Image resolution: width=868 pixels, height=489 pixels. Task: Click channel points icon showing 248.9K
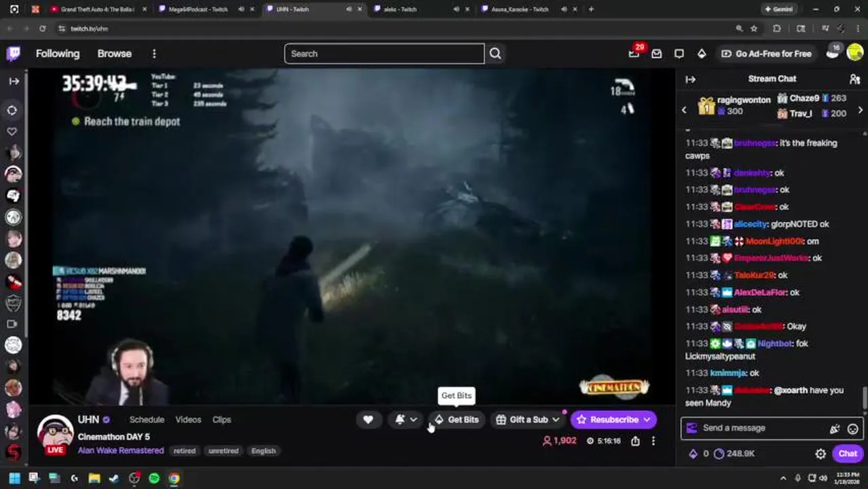719,454
